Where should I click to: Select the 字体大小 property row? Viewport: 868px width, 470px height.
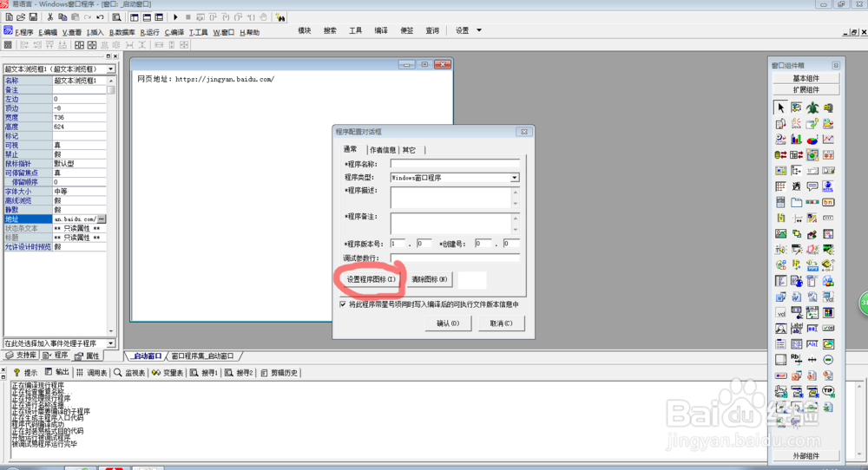coord(55,192)
